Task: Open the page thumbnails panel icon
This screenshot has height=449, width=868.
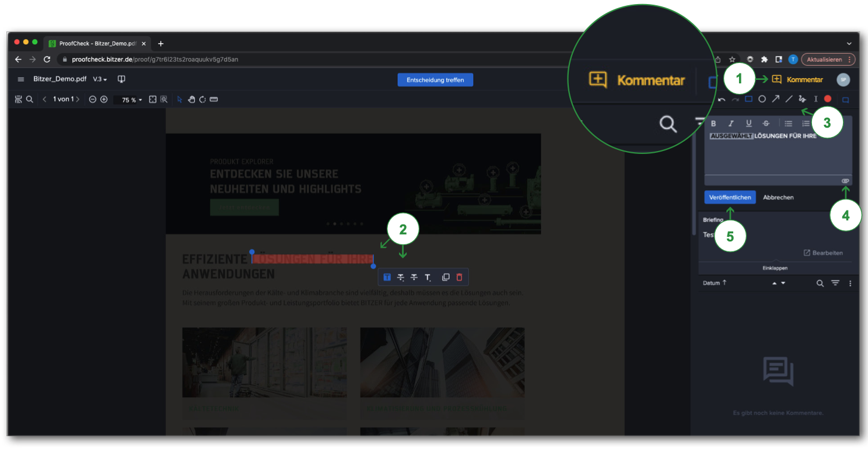Action: pos(19,100)
